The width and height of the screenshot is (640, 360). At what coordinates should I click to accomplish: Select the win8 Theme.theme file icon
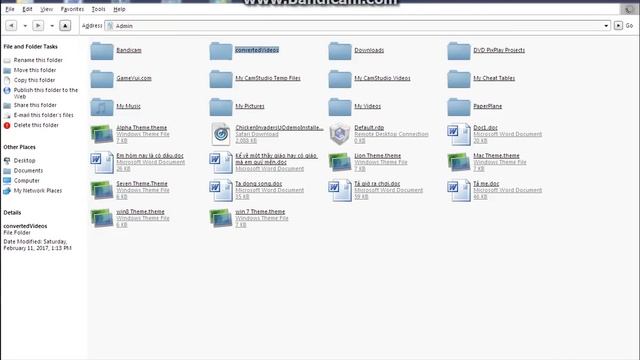click(102, 218)
